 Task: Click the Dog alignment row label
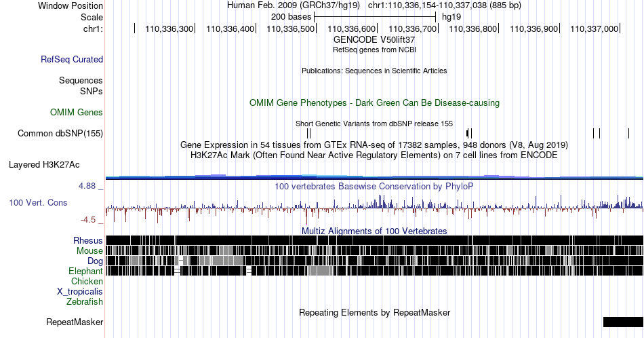95,261
